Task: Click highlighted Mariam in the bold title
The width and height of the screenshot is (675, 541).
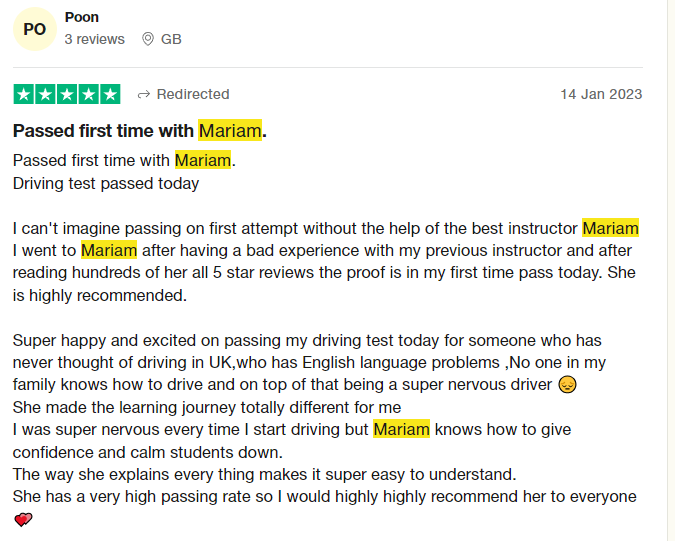Action: (x=230, y=130)
